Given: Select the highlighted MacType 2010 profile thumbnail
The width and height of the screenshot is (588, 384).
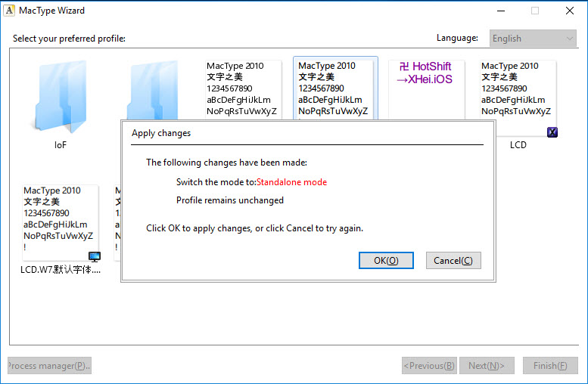Looking at the screenshot, I should [x=335, y=89].
